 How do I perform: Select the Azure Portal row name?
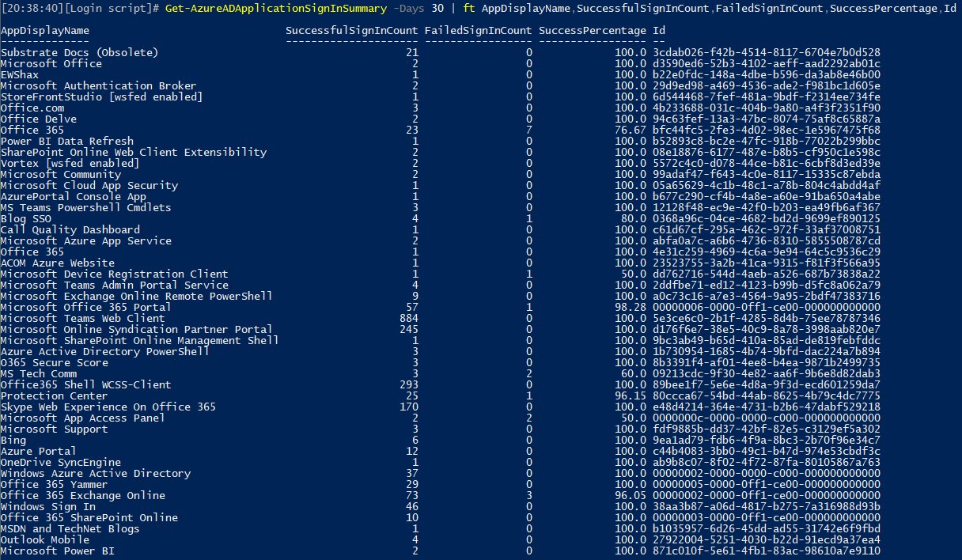[39, 451]
